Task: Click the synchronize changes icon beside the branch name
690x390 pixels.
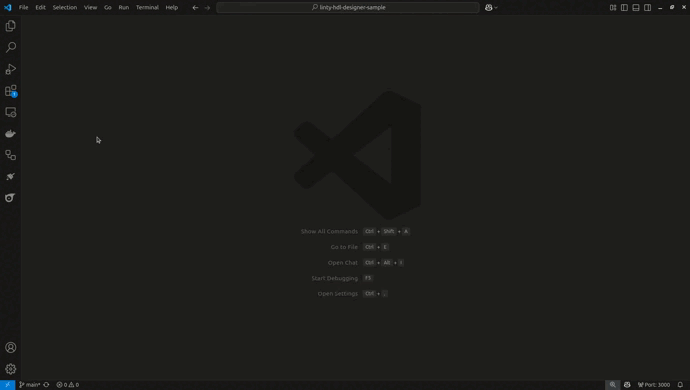Action: [46, 385]
